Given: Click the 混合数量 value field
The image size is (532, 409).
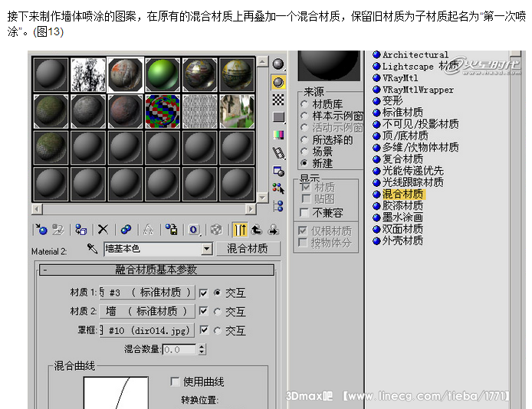Looking at the screenshot, I should click(180, 349).
